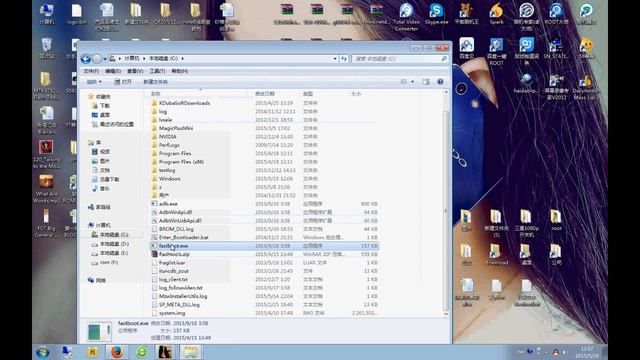Open the recent locations dropdown beside forward arrow
This screenshot has height=360, width=640.
click(105, 59)
